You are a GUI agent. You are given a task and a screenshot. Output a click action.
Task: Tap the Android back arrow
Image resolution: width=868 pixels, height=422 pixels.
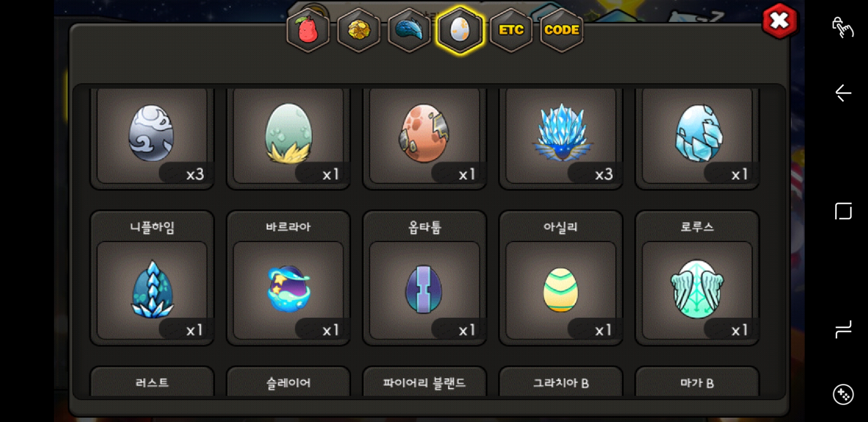click(x=843, y=93)
